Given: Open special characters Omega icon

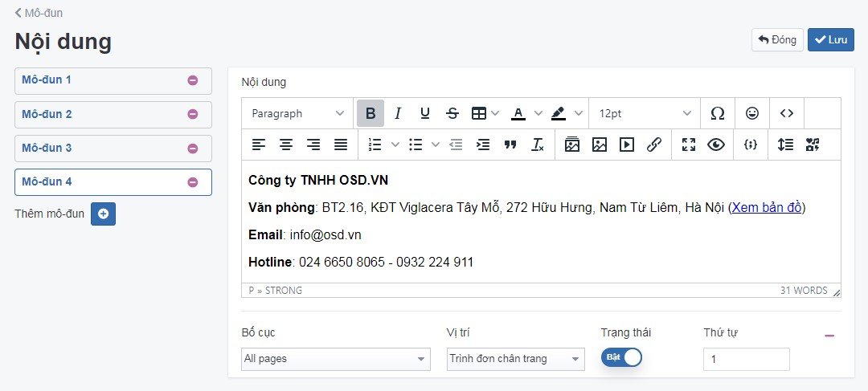Looking at the screenshot, I should [718, 113].
